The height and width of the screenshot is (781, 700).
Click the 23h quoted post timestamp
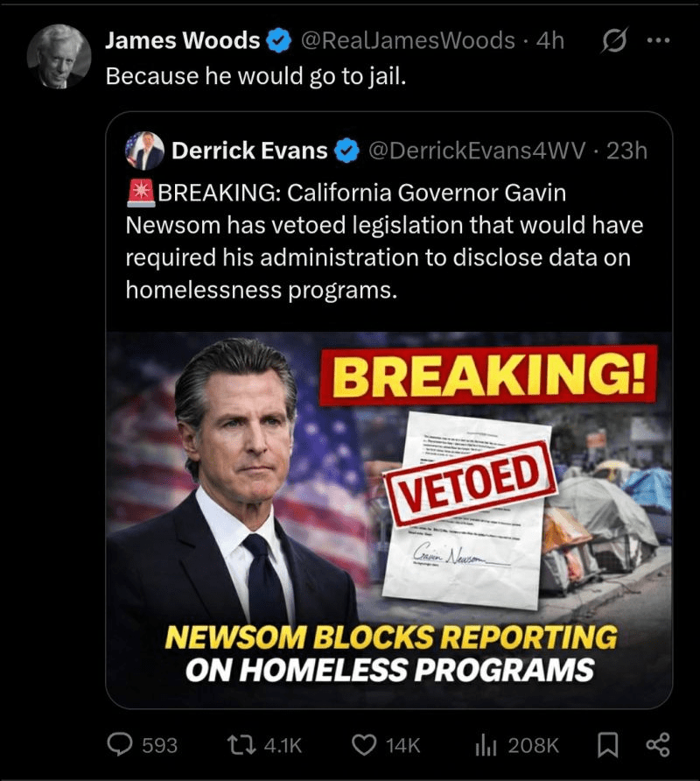click(x=626, y=151)
